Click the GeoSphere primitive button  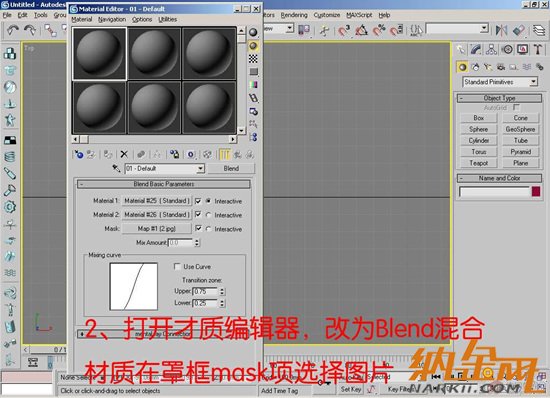521,129
